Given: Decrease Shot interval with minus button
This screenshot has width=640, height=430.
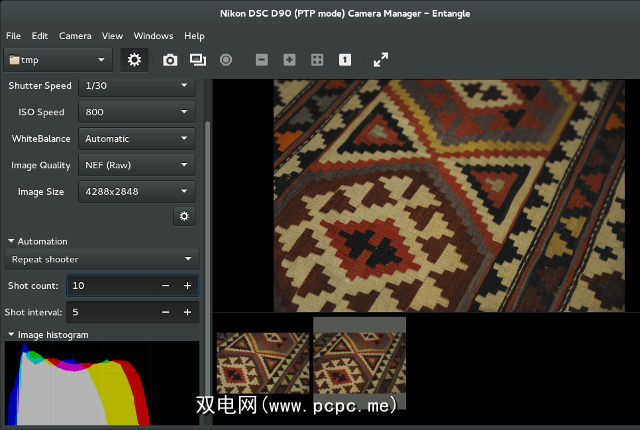Looking at the screenshot, I should tap(165, 312).
